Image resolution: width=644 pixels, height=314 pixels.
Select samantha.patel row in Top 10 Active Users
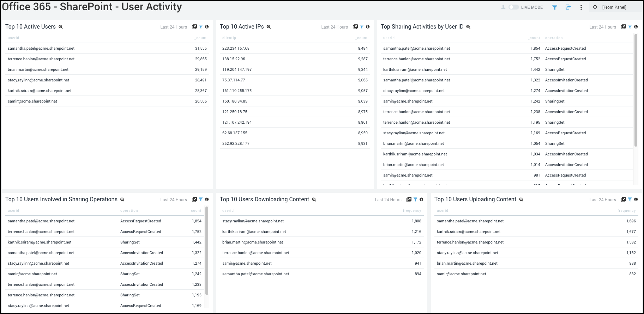[41, 49]
